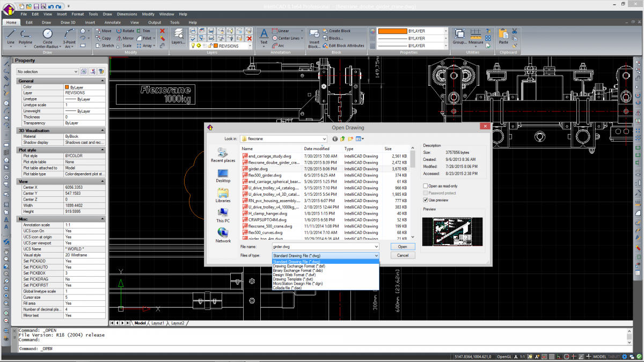Switch to the Layout1 tab
This screenshot has height=362, width=644.
158,323
